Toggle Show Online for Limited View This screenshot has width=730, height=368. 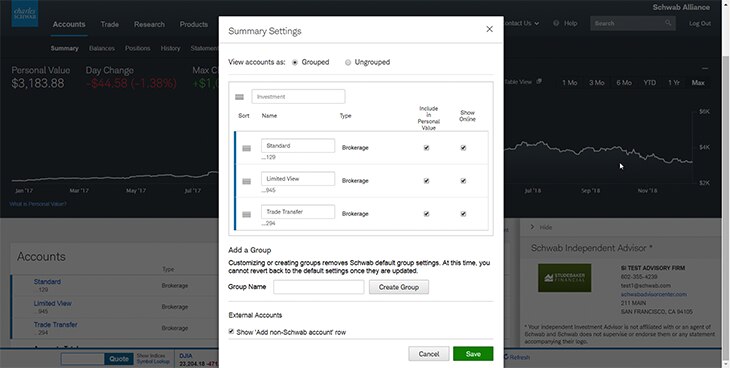(463, 181)
